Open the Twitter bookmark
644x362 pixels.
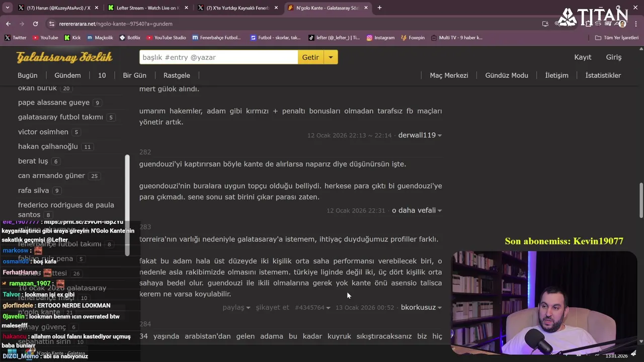point(16,38)
